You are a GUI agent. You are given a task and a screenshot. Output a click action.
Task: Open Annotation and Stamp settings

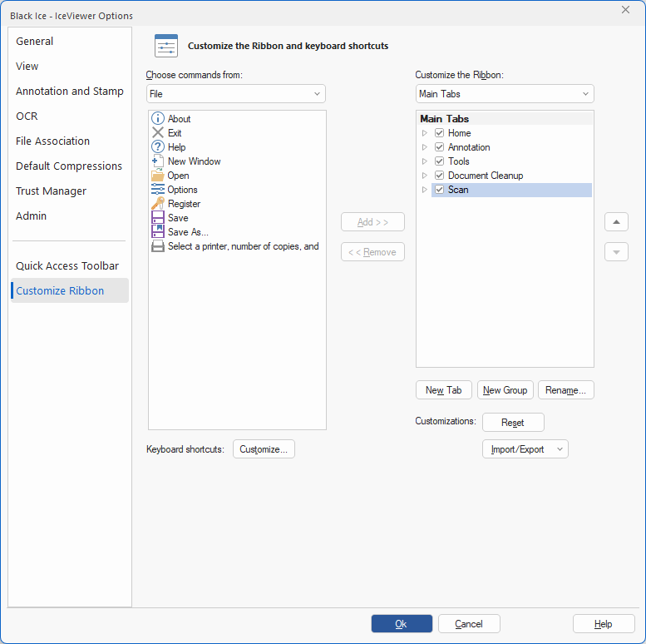pyautogui.click(x=70, y=92)
